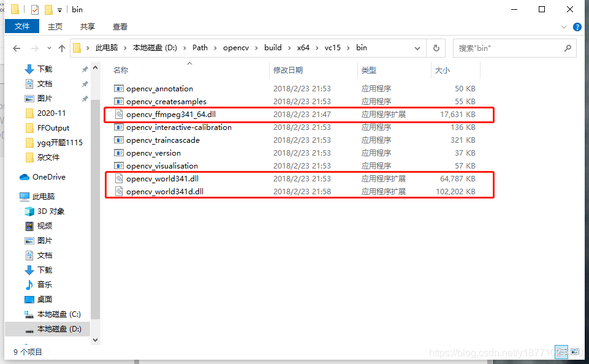Open Explorer help icon
Screen dimensions: 589x364
coord(577,27)
